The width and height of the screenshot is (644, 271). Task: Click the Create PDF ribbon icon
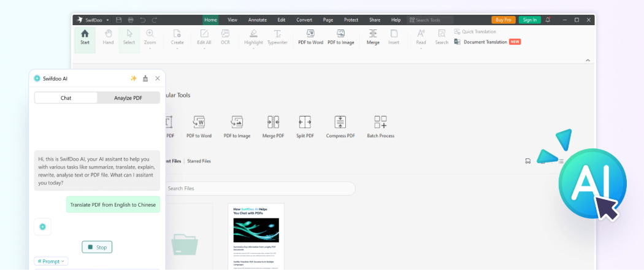click(177, 34)
